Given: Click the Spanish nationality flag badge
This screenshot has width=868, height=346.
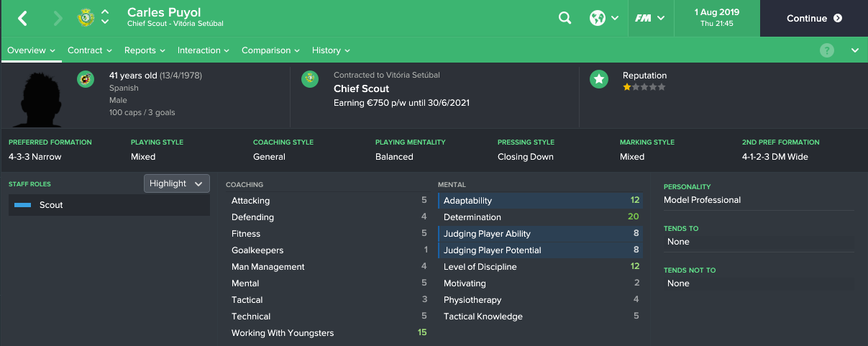Looking at the screenshot, I should [86, 78].
